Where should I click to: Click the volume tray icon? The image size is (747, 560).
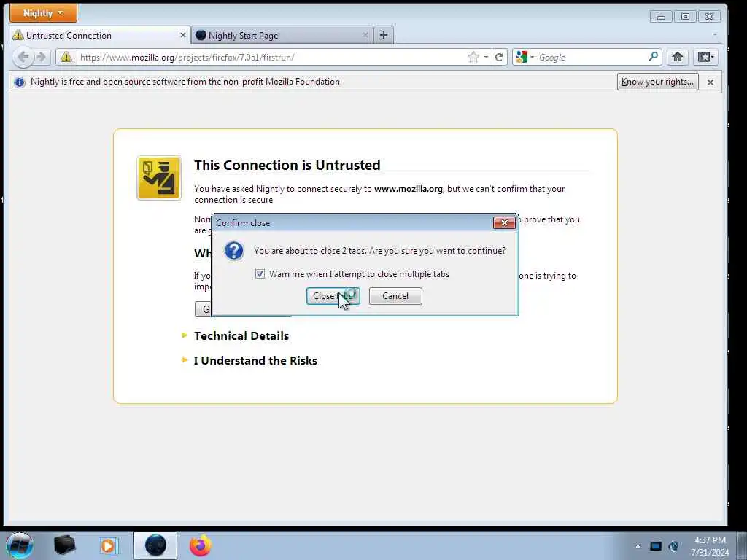point(673,546)
